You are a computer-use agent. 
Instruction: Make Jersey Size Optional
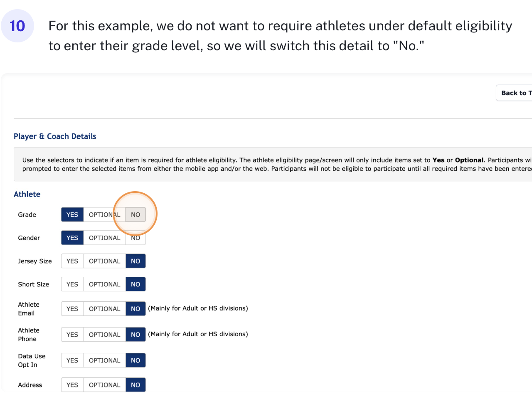pos(104,261)
